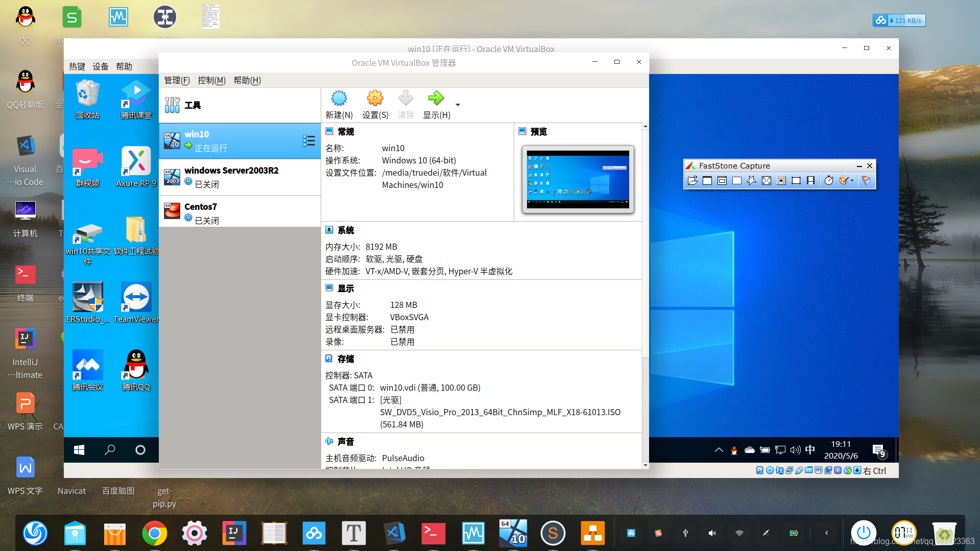Image resolution: width=980 pixels, height=551 pixels.
Task: Click the 121 KB/s network speed widget
Action: 899,20
